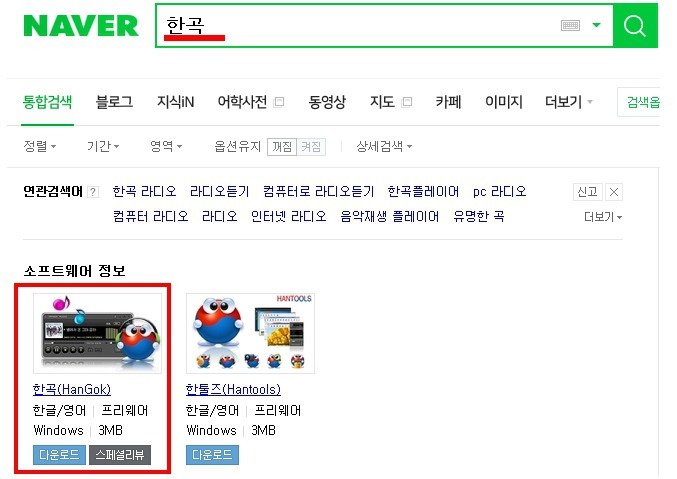Click the 스페셜리뷰 button
Image resolution: width=677 pixels, height=479 pixels.
(x=120, y=455)
